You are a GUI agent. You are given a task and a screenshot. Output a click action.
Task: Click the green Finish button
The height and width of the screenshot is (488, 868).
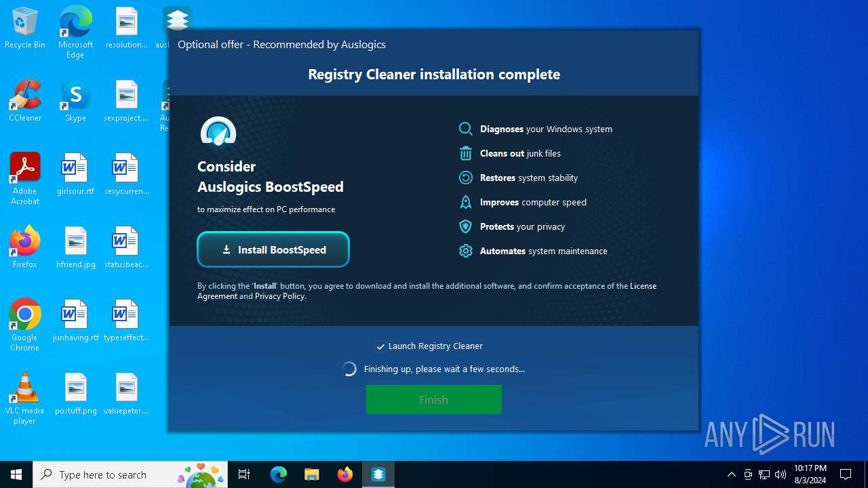point(434,400)
